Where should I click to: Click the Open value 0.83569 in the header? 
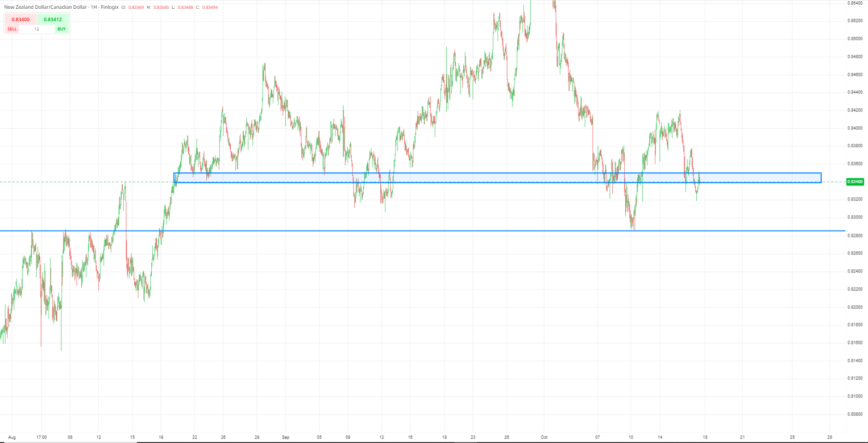(136, 7)
